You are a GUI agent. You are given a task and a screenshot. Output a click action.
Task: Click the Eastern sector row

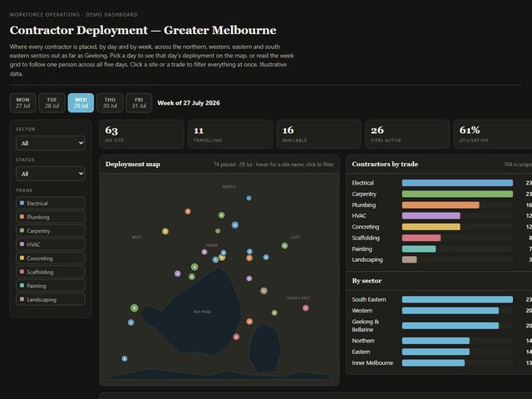point(441,352)
